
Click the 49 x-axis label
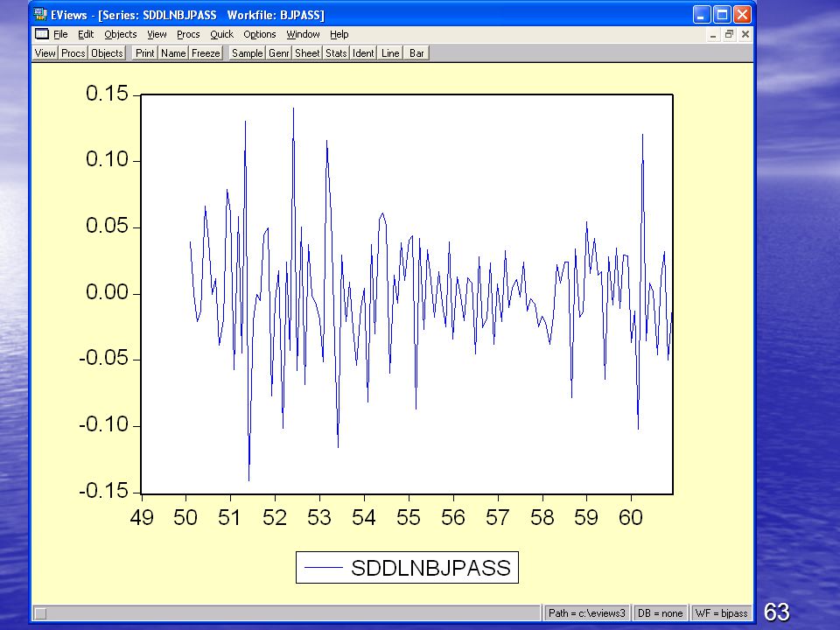tap(142, 517)
